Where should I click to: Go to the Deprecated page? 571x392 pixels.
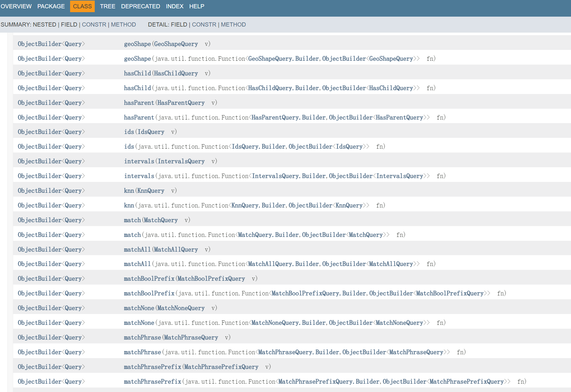tap(140, 6)
